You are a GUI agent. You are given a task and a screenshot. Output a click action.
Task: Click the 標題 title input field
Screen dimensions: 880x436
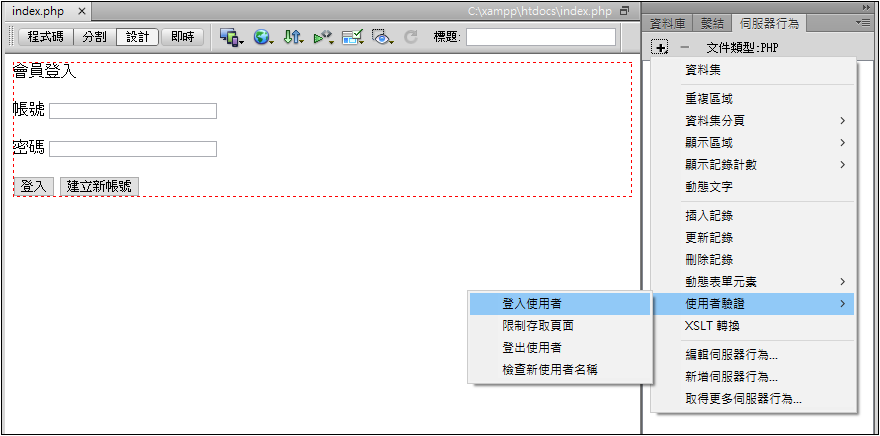pos(540,37)
